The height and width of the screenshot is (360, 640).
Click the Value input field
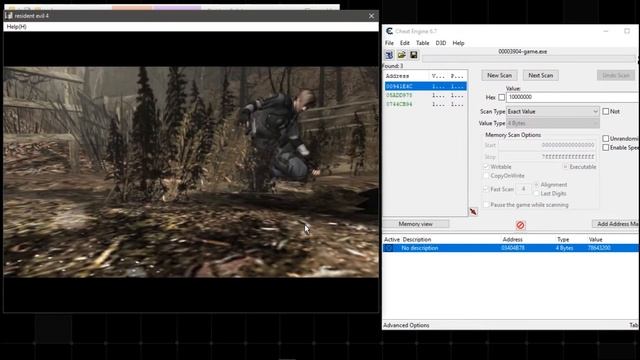572,97
